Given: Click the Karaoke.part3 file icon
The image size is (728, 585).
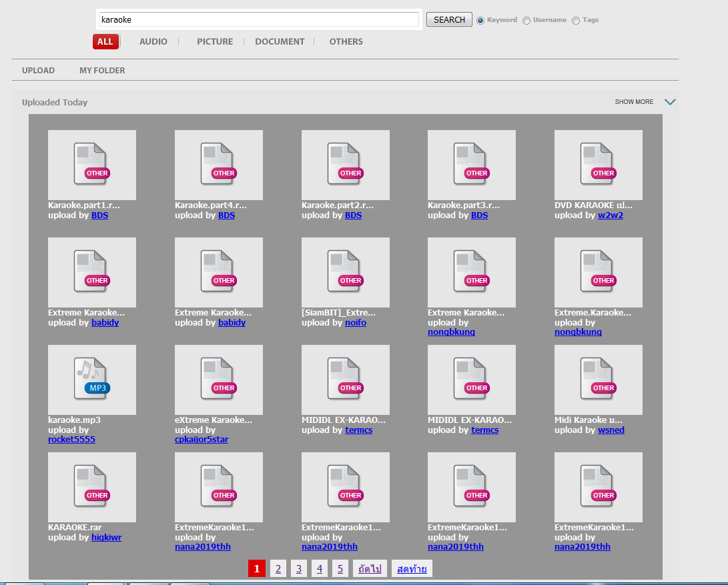Looking at the screenshot, I should pos(471,164).
